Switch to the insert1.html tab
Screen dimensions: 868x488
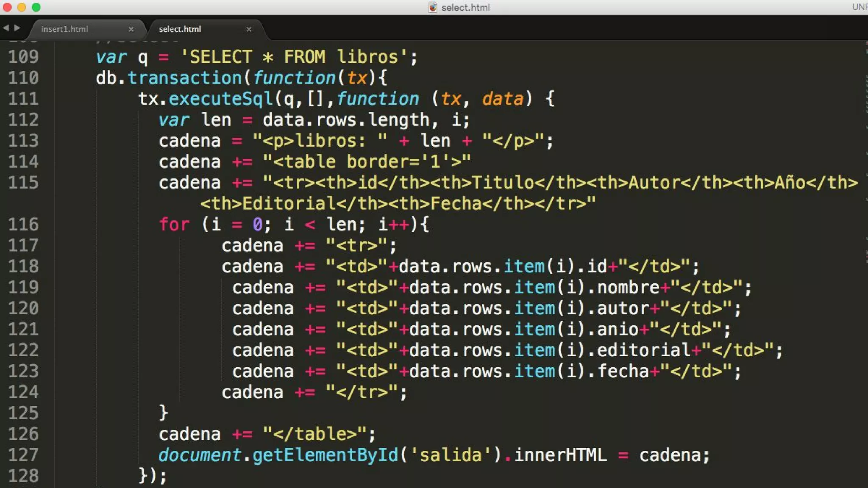tap(64, 29)
